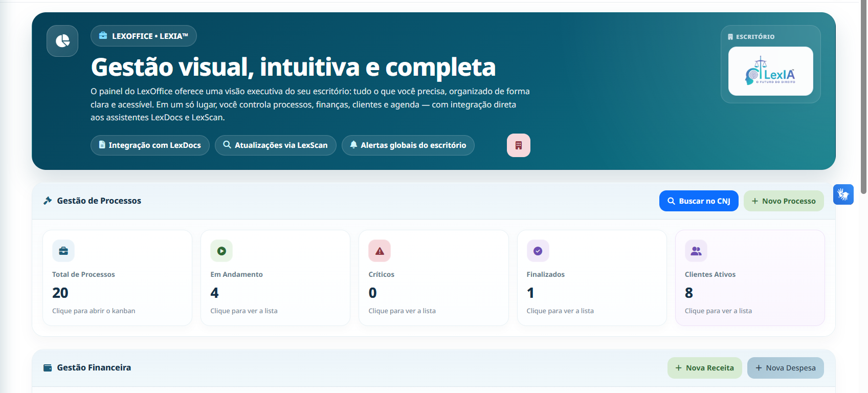
Task: Click the play icon in Em Andamento card
Action: click(221, 251)
